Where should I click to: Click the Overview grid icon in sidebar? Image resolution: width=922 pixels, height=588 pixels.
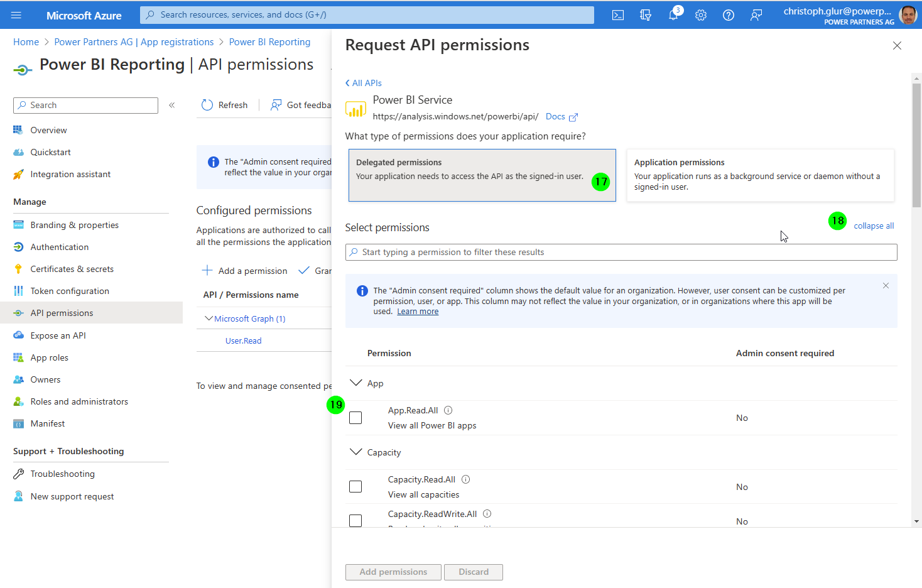18,130
